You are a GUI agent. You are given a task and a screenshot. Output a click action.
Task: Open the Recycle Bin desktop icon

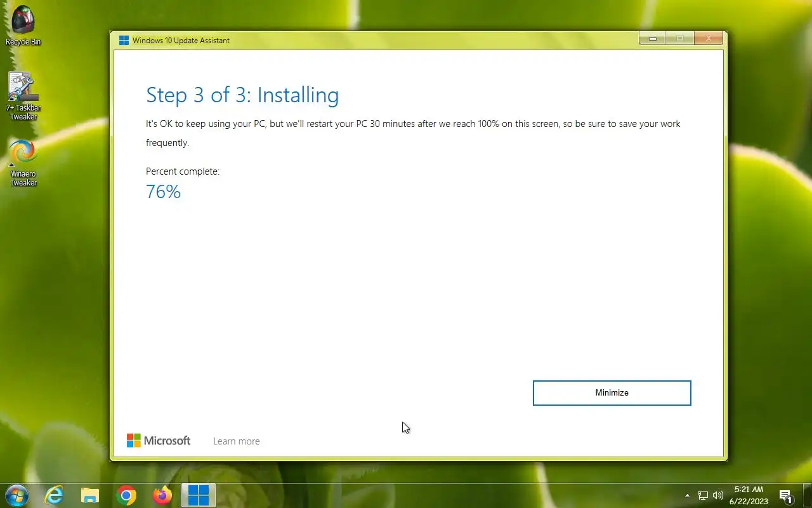pos(23,26)
